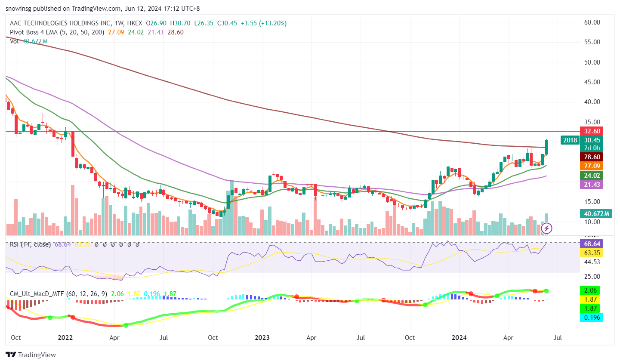Click the 44.53 RSI axis label

click(592, 262)
